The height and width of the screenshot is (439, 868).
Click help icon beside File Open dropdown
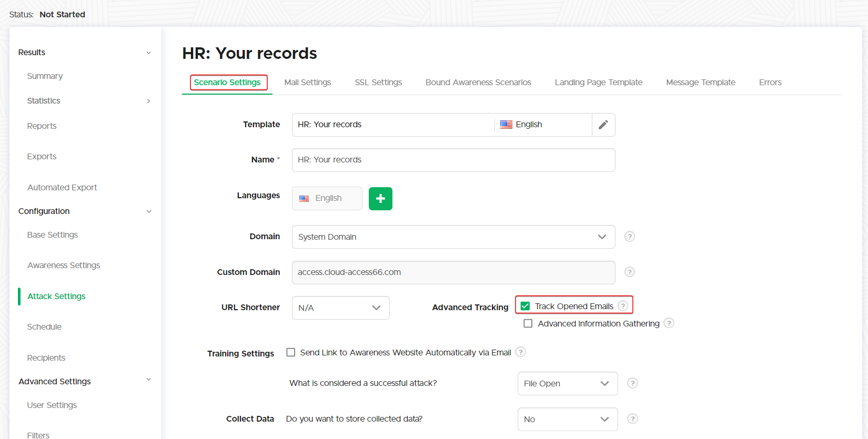pyautogui.click(x=632, y=383)
